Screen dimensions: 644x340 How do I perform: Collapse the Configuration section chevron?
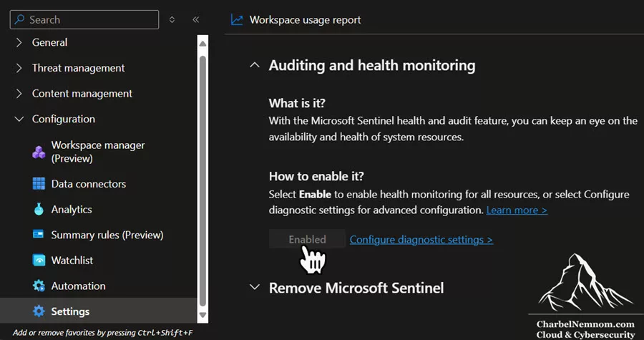pyautogui.click(x=19, y=119)
